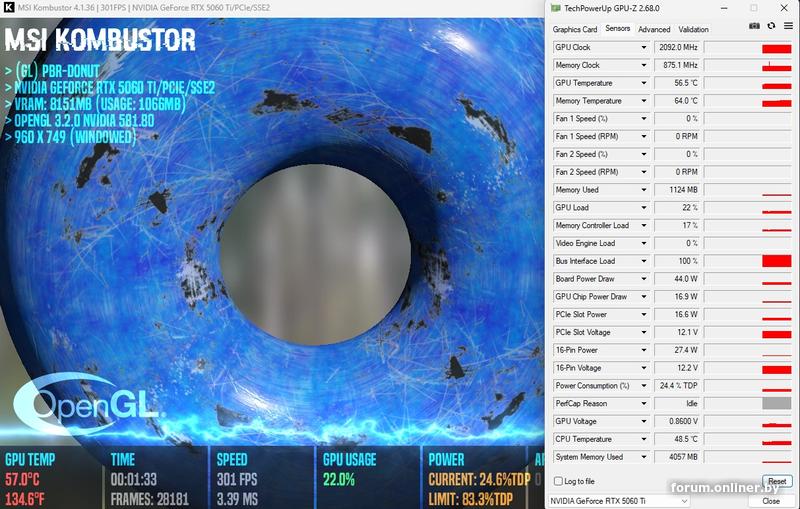This screenshot has height=509, width=800.
Task: Expand the PCIe Slot Voltage dropdown
Action: point(643,333)
